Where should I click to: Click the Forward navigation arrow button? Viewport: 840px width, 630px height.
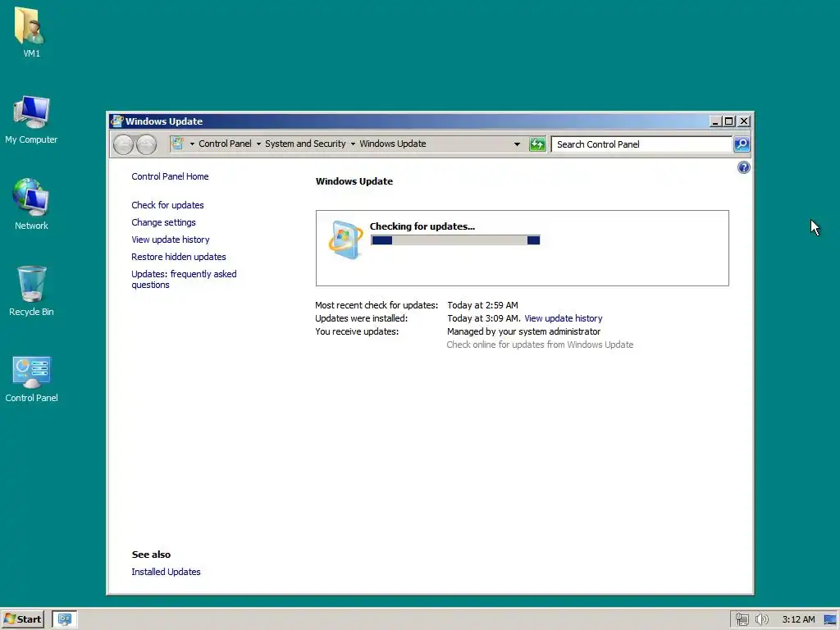pyautogui.click(x=146, y=144)
